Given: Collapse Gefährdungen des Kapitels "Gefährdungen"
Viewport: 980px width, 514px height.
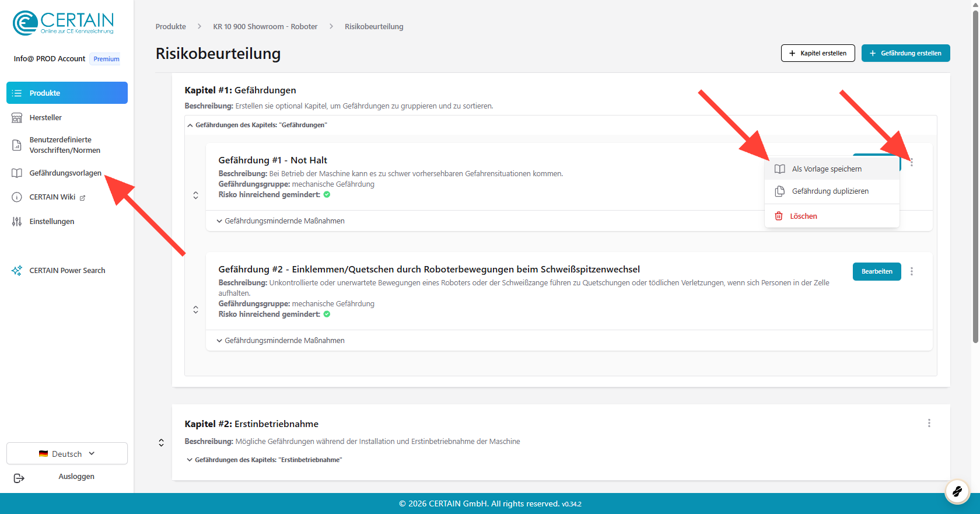Looking at the screenshot, I should (257, 125).
